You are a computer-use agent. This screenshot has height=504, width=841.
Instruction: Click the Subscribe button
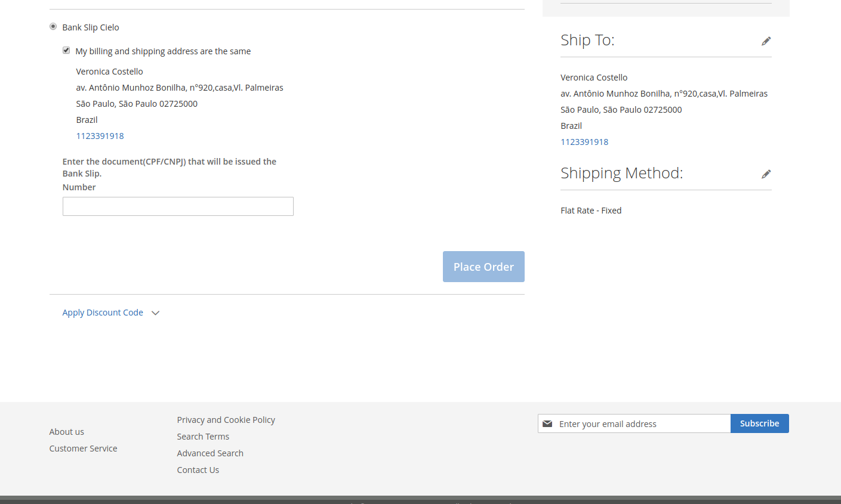pos(759,423)
